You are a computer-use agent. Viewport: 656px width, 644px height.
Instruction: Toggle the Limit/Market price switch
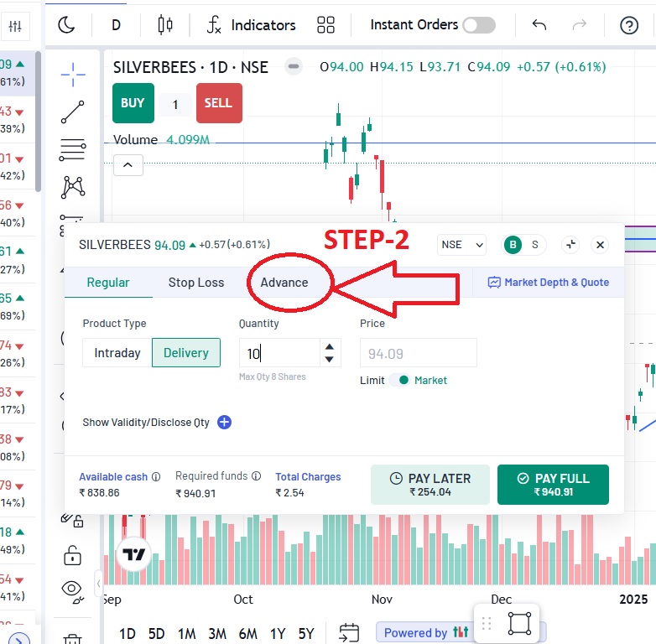tap(401, 380)
